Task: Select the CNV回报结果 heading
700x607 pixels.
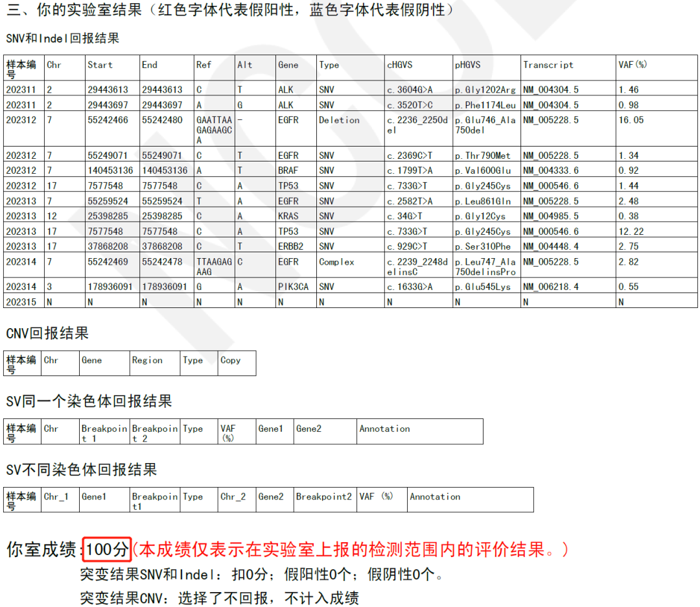Action: pyautogui.click(x=47, y=333)
